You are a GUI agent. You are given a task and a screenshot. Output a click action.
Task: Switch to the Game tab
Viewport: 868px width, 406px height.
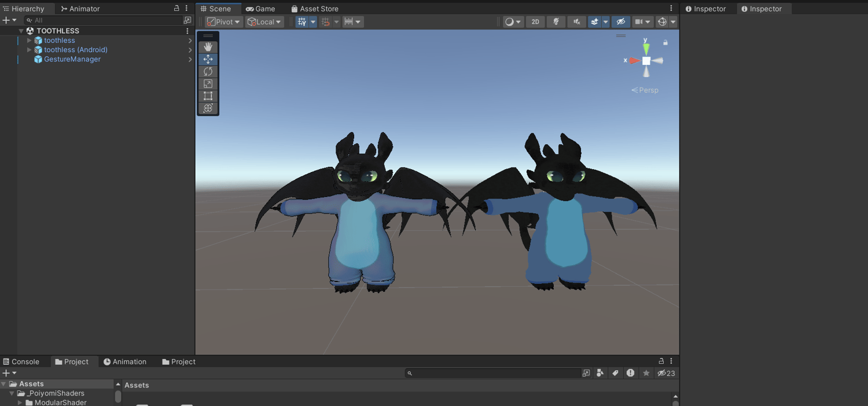coord(260,9)
